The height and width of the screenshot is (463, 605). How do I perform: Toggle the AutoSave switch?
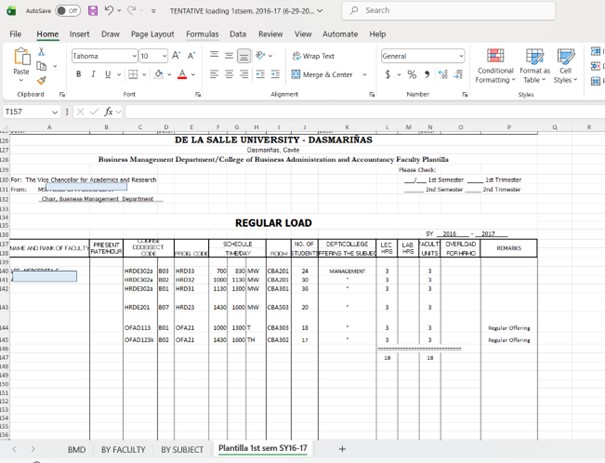(68, 11)
